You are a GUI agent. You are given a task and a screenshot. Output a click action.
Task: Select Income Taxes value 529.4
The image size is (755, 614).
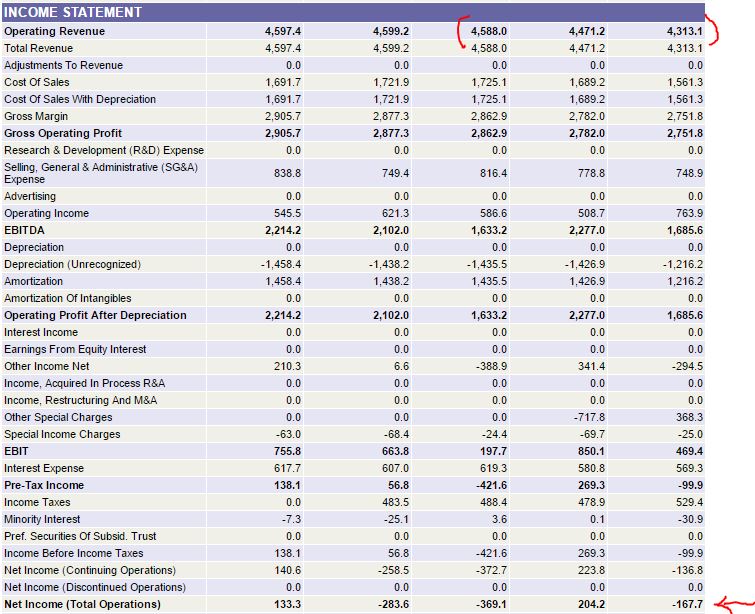tap(689, 502)
